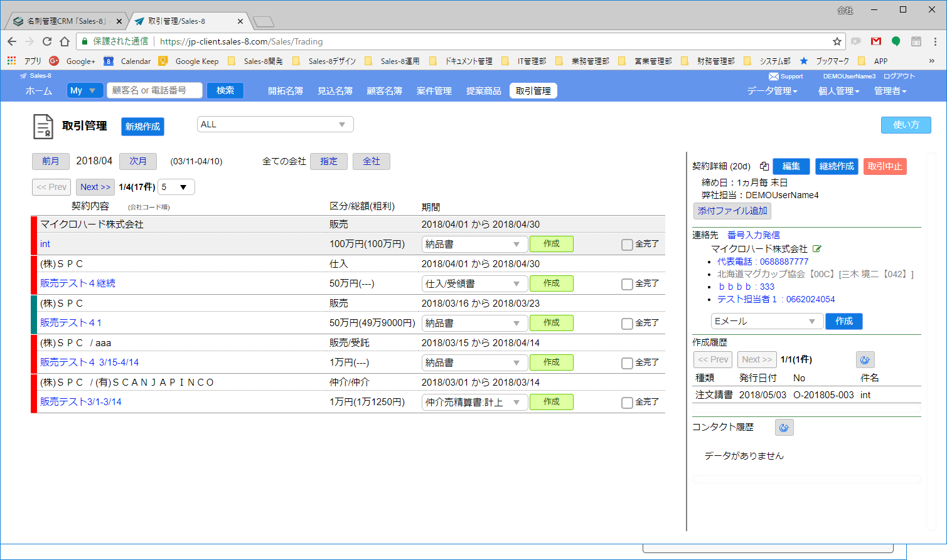Viewport: 947px width, 560px height.
Task: Open the Sales-8開発 bookmark folder
Action: [255, 61]
